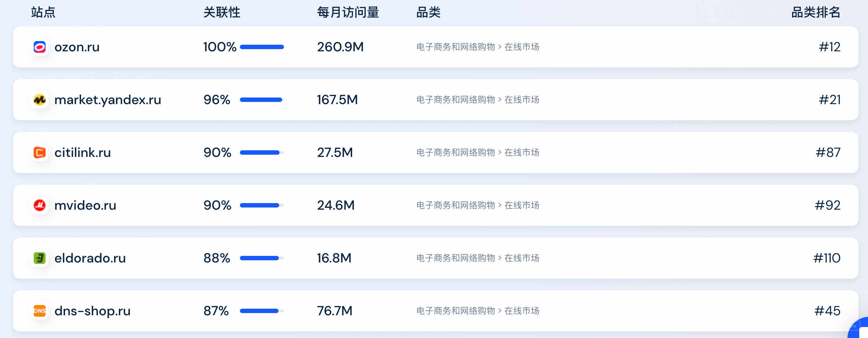Click the citilink.ru orange favicon
This screenshot has height=338, width=868.
click(x=40, y=153)
